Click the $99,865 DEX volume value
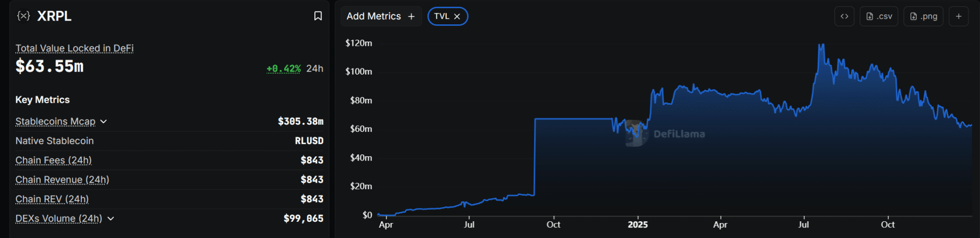 point(303,218)
